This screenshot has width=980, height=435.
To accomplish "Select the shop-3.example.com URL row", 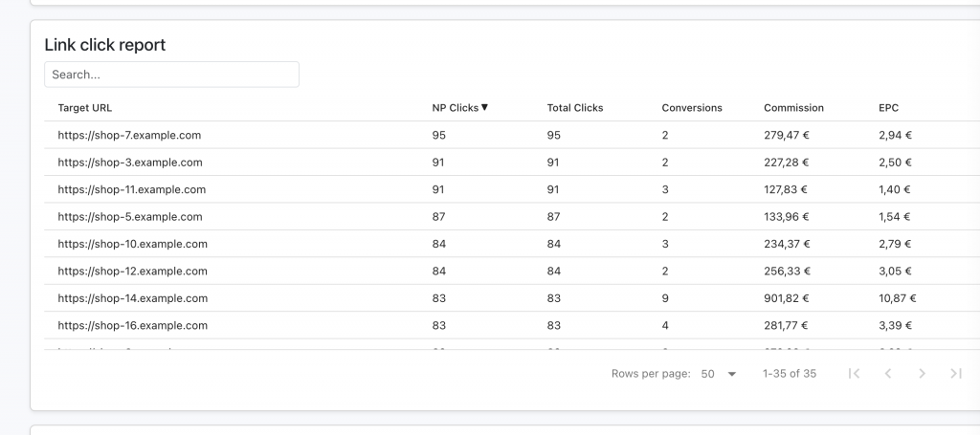I will (x=130, y=163).
